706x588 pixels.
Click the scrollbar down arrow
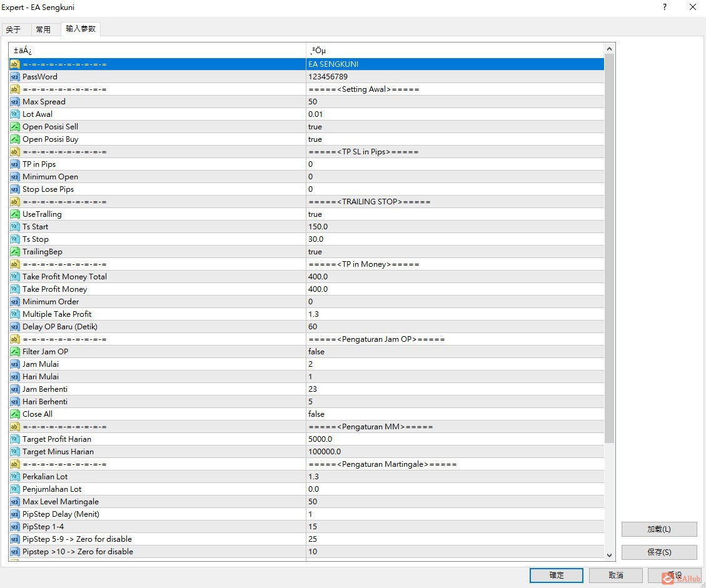(x=609, y=556)
